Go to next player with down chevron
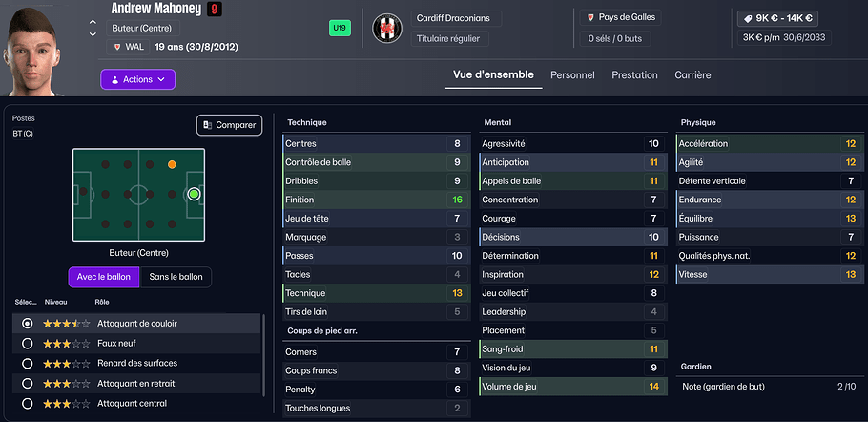The image size is (868, 422). click(93, 34)
